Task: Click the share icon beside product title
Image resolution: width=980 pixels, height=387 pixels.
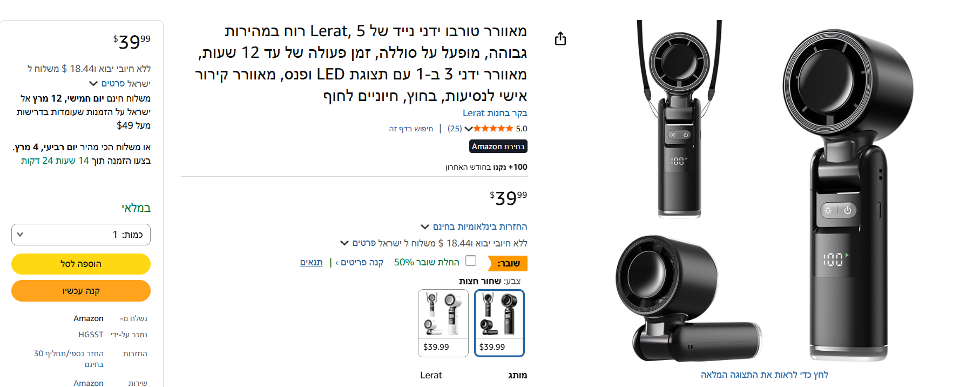Action: (560, 38)
